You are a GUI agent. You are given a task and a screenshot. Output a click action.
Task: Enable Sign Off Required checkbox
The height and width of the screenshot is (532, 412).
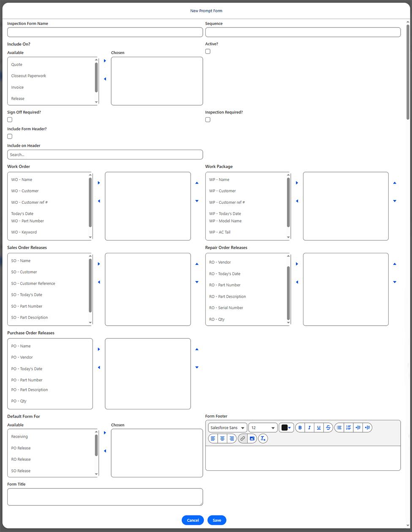[x=10, y=120]
